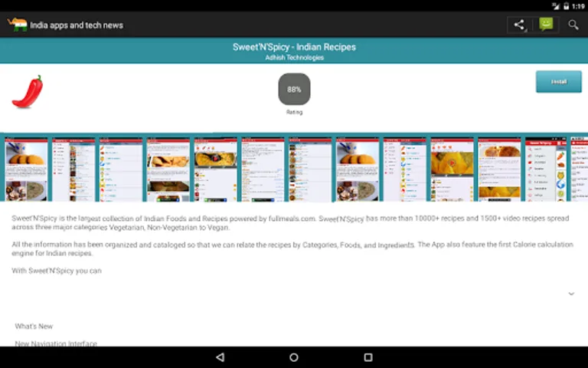Viewport: 588px width, 368px height.
Task: Click the Install button
Action: coord(559,81)
